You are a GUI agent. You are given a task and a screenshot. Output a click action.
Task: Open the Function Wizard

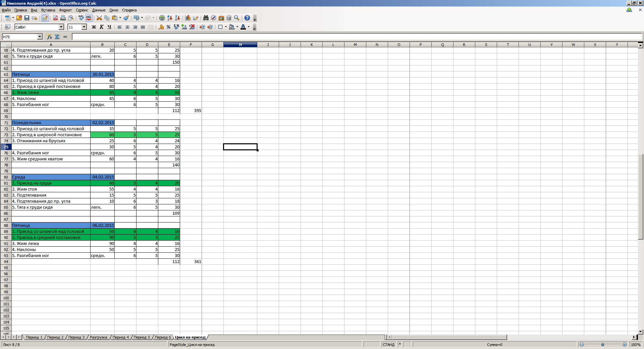[x=49, y=37]
